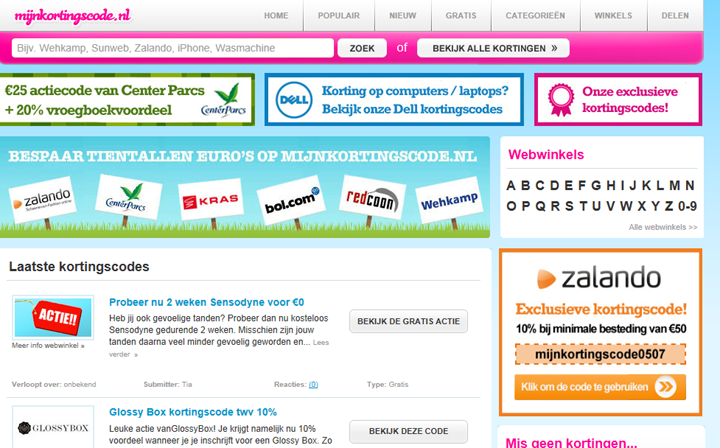Click the orange arrow circle on Zalando button

(x=665, y=386)
